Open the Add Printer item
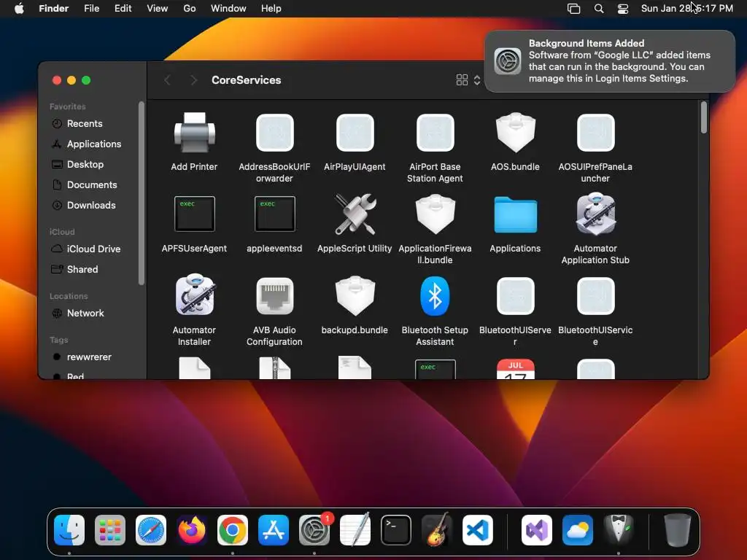Viewport: 747px width, 560px height. click(x=194, y=133)
